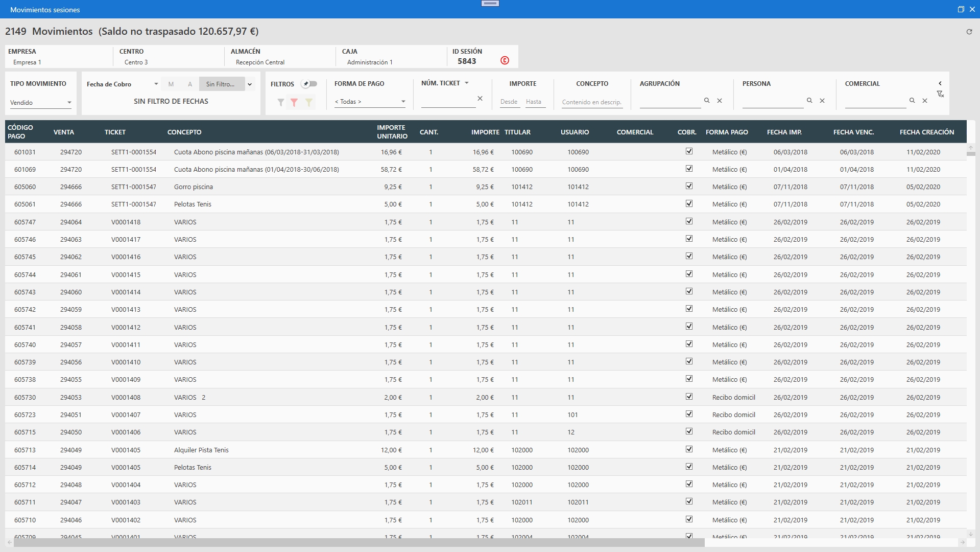Select ticket V0001408 cell

(x=126, y=397)
